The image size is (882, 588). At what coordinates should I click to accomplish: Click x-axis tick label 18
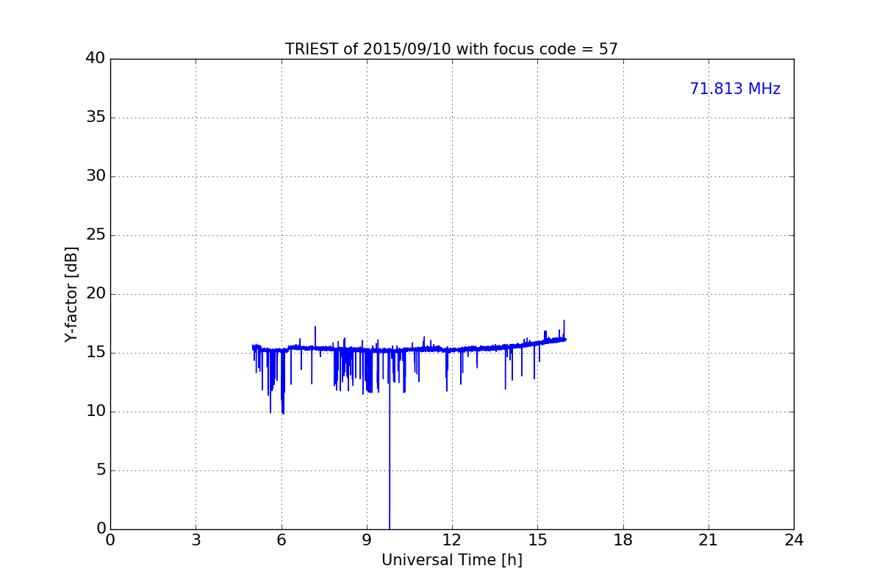[623, 540]
